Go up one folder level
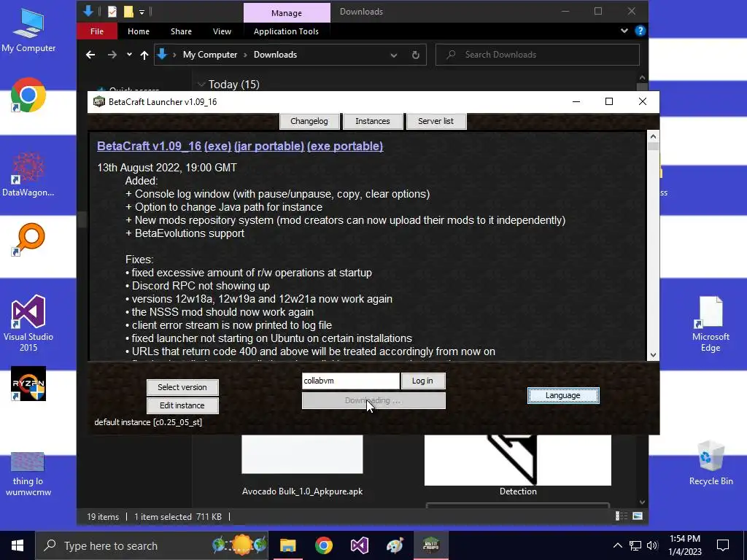Screen dimensions: 747x560 click(x=144, y=55)
